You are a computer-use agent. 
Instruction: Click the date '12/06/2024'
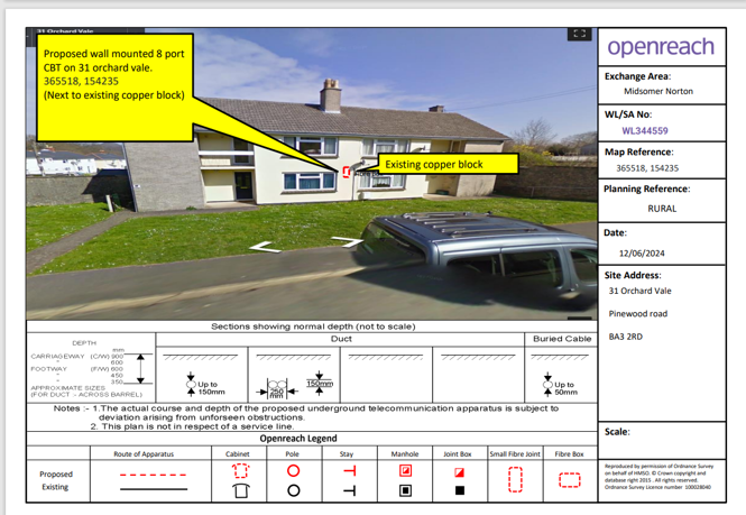click(x=641, y=253)
